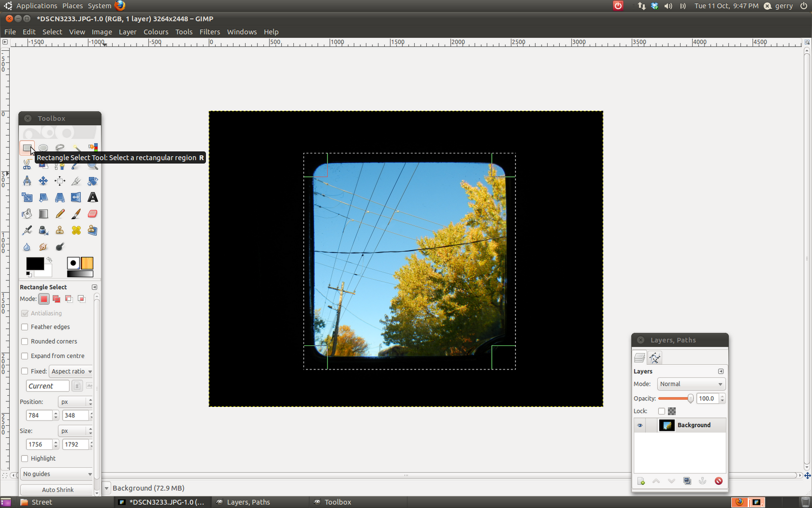
Task: Open the Colours menu
Action: coord(155,31)
